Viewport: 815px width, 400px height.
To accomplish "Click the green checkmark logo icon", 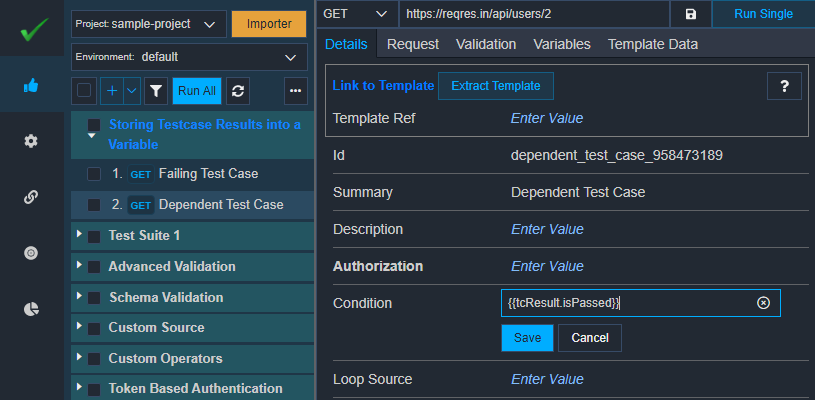I will [x=34, y=29].
